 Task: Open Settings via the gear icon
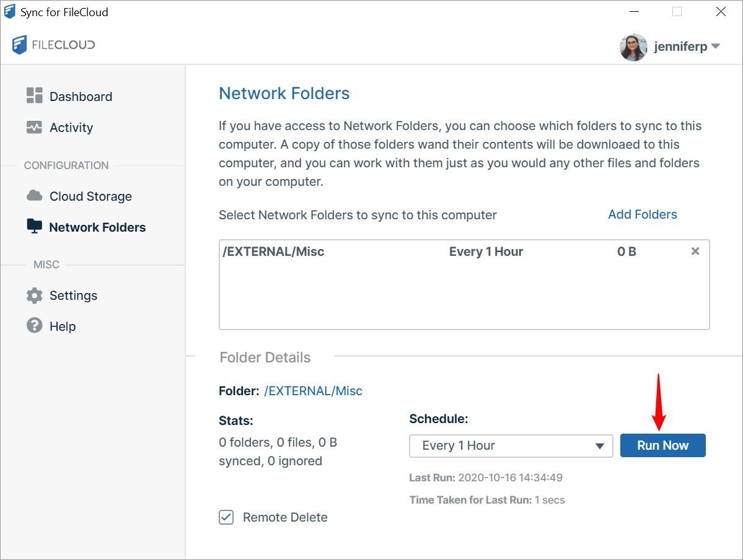point(34,295)
